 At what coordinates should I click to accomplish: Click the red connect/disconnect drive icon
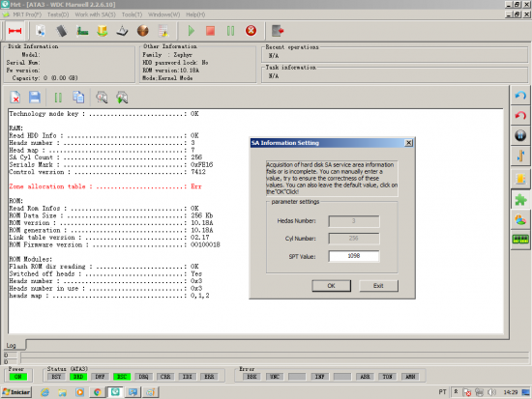tap(15, 31)
